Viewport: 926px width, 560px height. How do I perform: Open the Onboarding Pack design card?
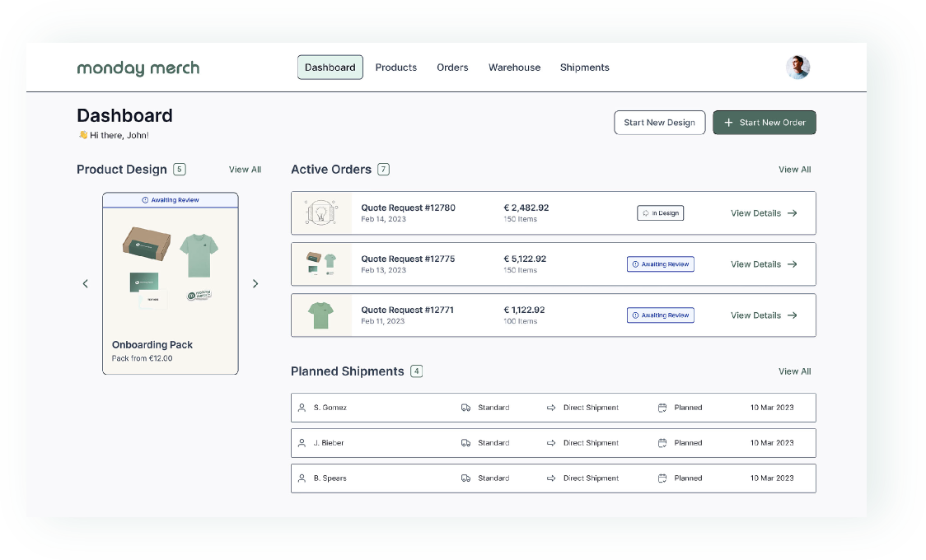pos(171,283)
